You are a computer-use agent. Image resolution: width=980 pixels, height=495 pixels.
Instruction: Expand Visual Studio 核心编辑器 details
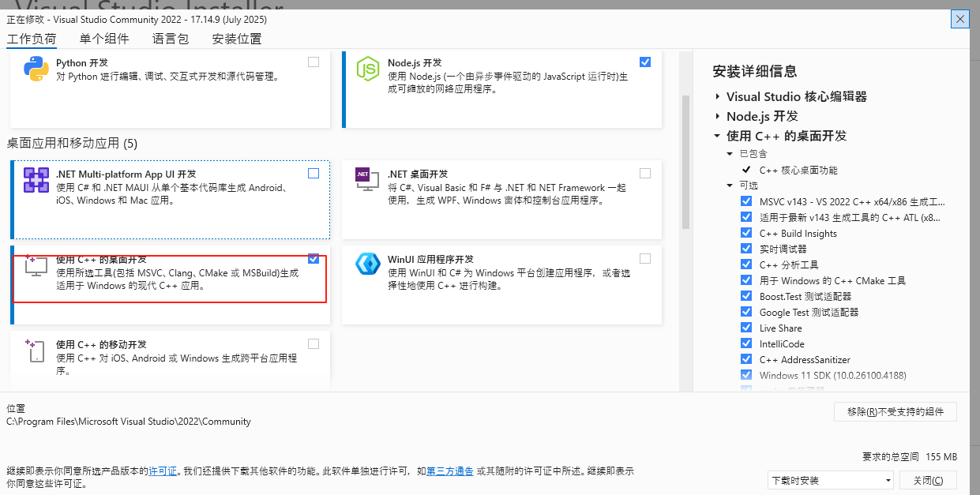[717, 96]
